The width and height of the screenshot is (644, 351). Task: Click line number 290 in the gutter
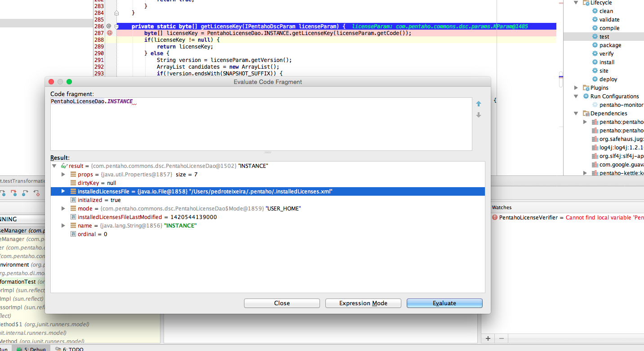pos(99,53)
